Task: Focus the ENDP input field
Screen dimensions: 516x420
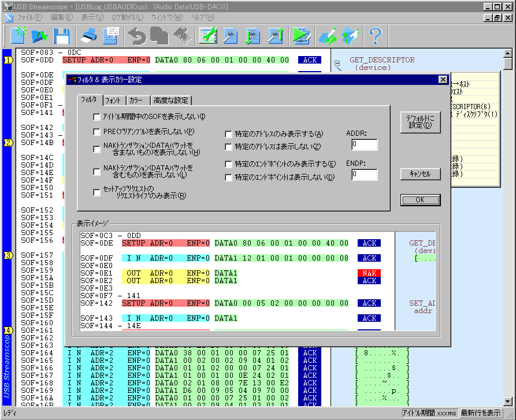Action: click(364, 174)
